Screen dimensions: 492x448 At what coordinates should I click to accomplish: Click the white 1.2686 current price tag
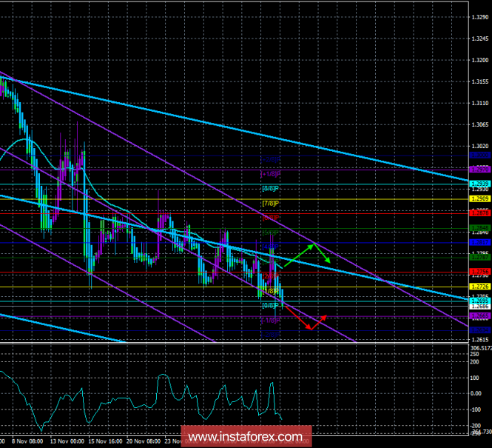tap(480, 306)
